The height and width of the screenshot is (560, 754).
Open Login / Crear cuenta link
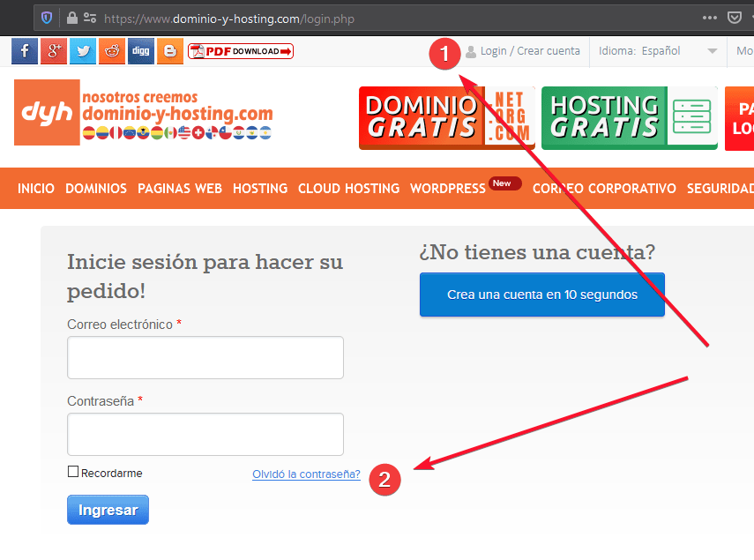click(x=530, y=51)
